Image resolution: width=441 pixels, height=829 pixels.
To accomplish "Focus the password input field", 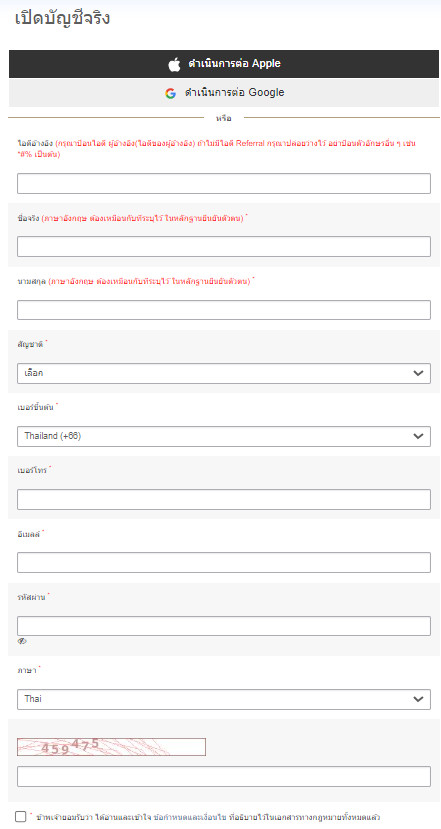I will (224, 625).
